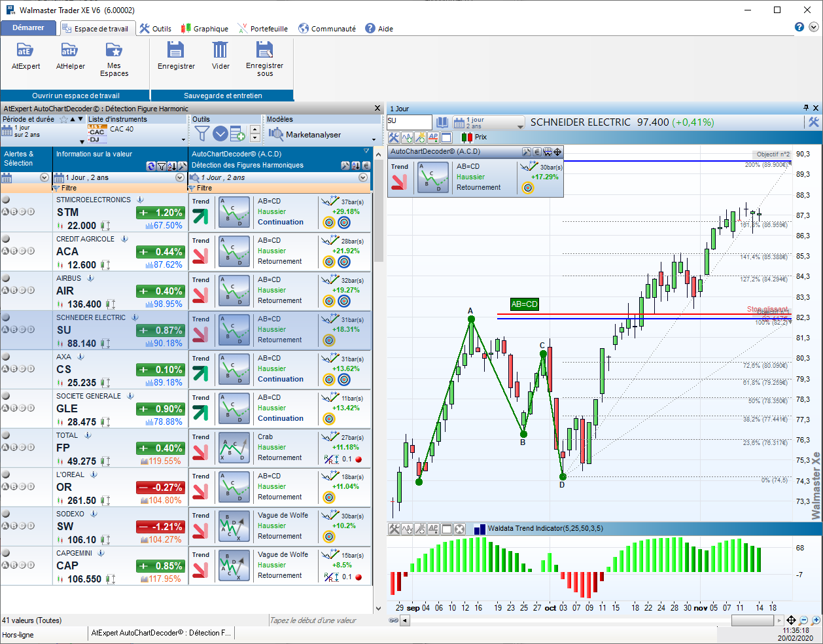Click the pan cross icon near zoom buttons
Image resolution: width=823 pixels, height=644 pixels.
coord(791,620)
